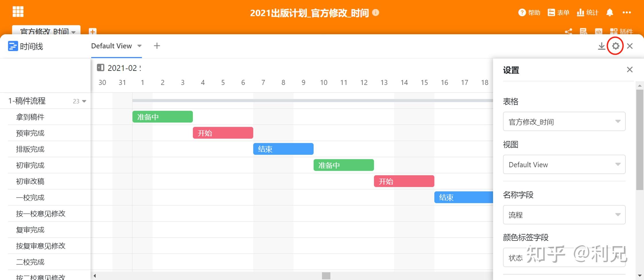
Task: Open the three-dot more options menu
Action: pyautogui.click(x=626, y=13)
